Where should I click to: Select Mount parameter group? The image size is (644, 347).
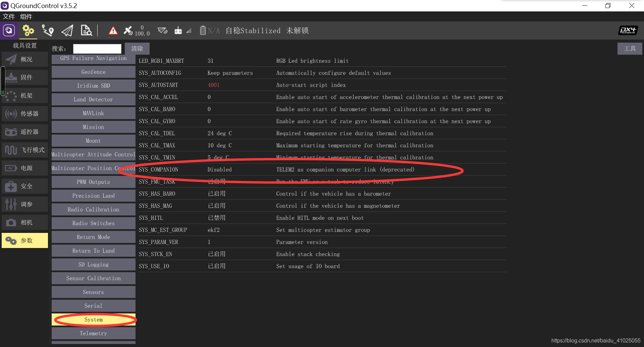coord(94,141)
